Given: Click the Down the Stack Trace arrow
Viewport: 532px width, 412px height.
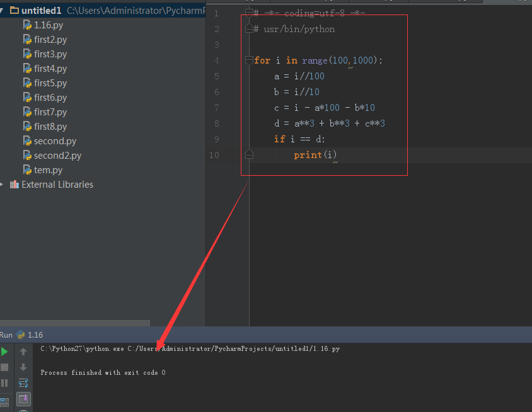Looking at the screenshot, I should (x=23, y=367).
